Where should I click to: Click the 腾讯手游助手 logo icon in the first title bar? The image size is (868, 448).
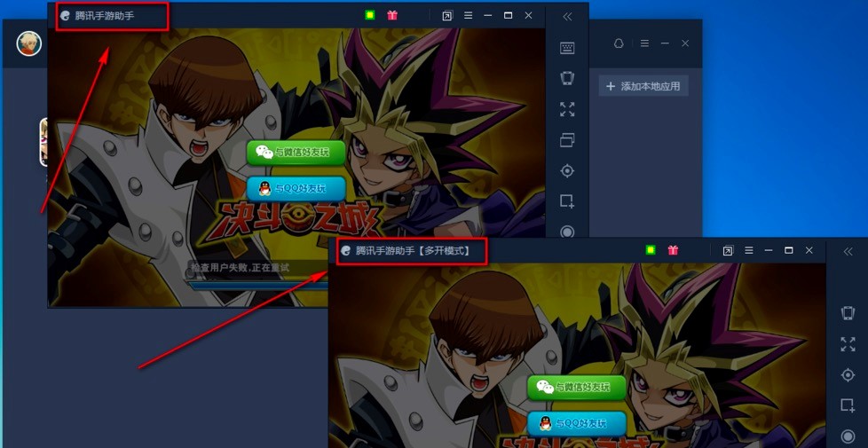[66, 15]
